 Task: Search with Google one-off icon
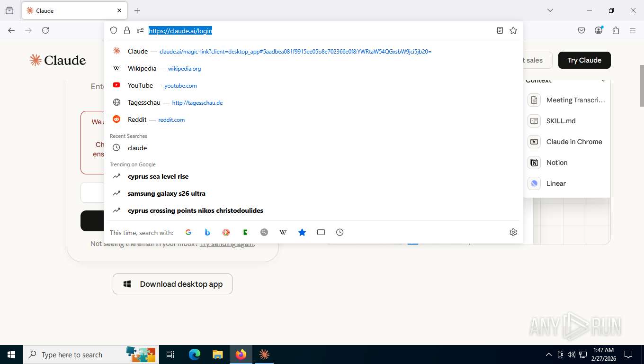pos(188,232)
